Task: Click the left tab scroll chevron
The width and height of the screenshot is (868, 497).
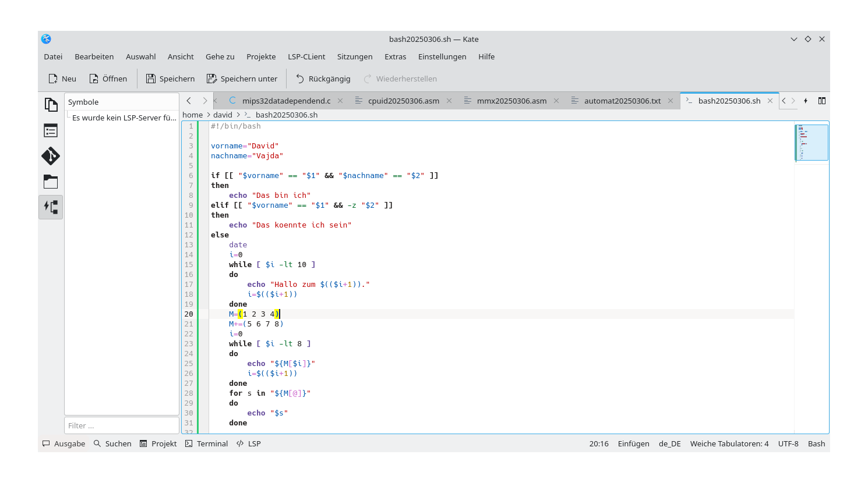Action: tap(188, 100)
